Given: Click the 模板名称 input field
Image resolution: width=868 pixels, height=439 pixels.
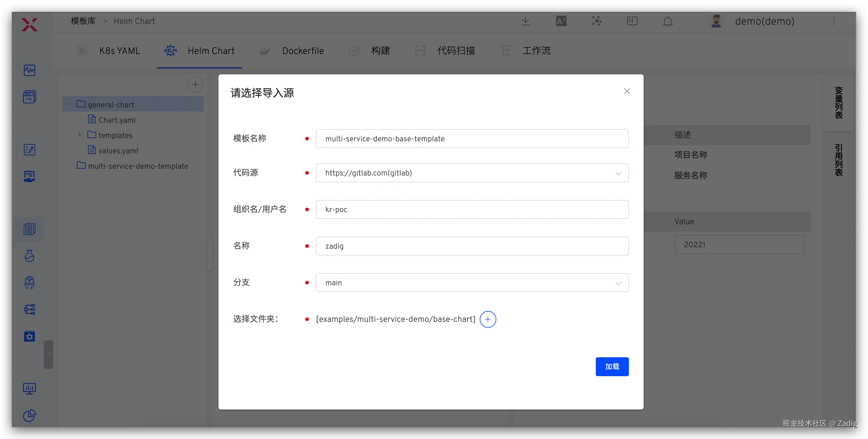Looking at the screenshot, I should coord(472,139).
